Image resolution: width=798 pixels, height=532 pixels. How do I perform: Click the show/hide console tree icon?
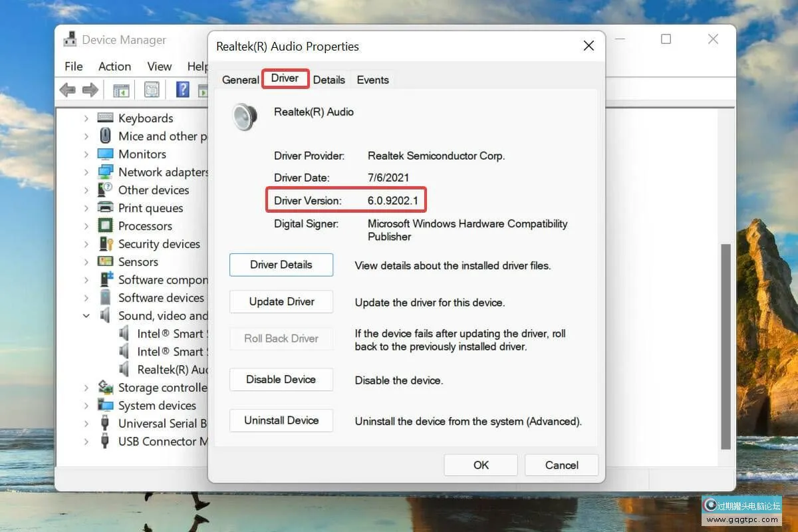[x=121, y=90]
